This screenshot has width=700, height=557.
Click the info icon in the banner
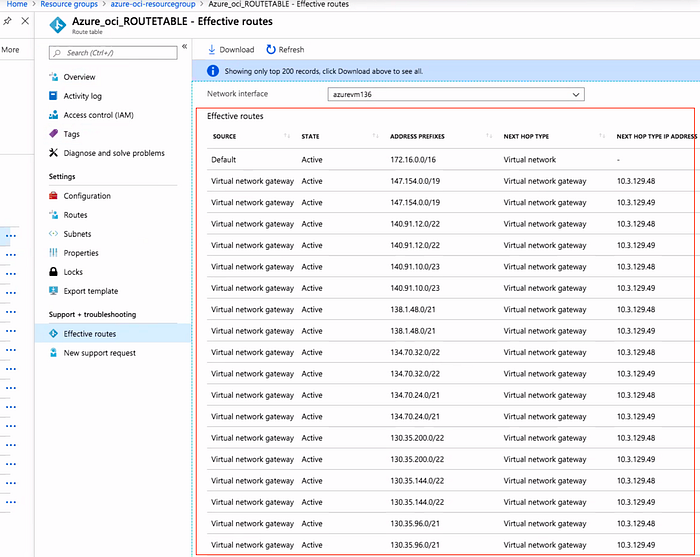(213, 71)
